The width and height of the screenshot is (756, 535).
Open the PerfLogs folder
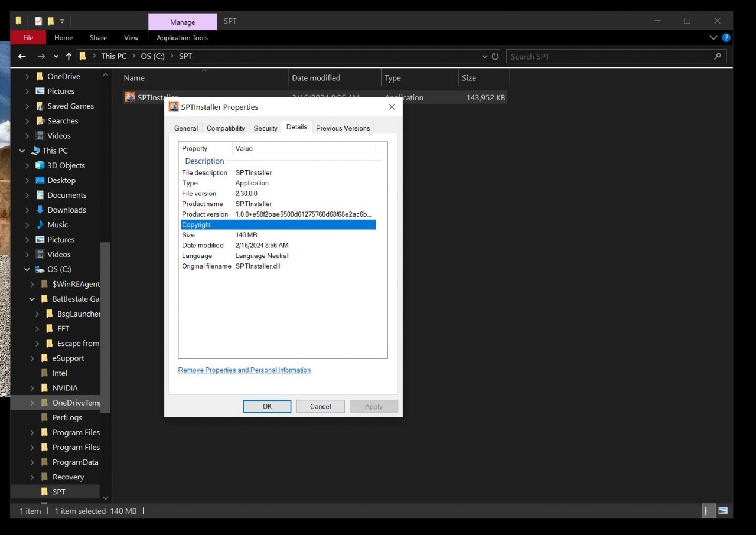pyautogui.click(x=67, y=417)
